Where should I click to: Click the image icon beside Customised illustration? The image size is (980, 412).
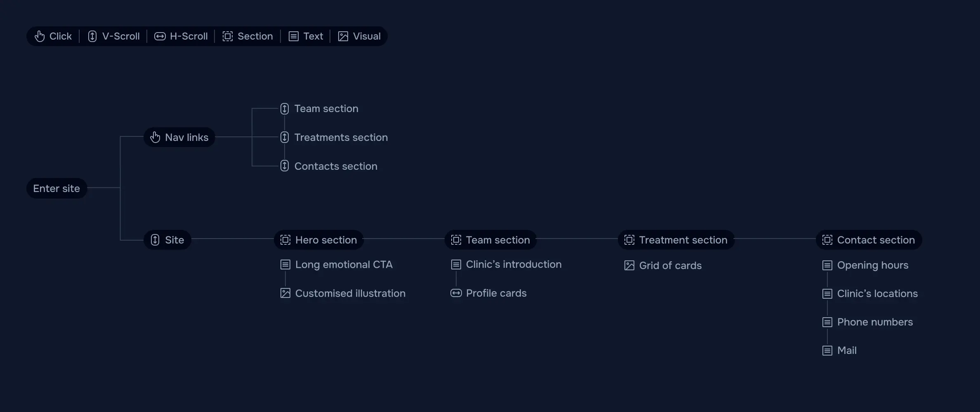[285, 293]
